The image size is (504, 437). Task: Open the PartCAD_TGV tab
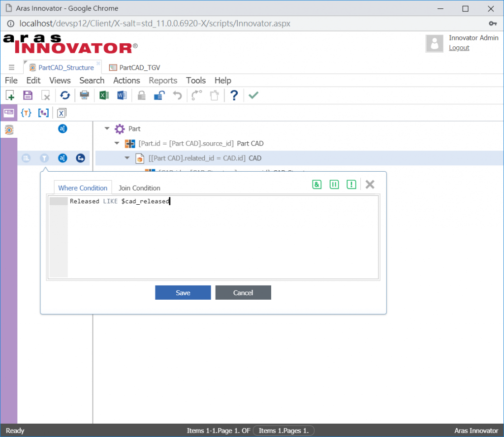click(135, 67)
